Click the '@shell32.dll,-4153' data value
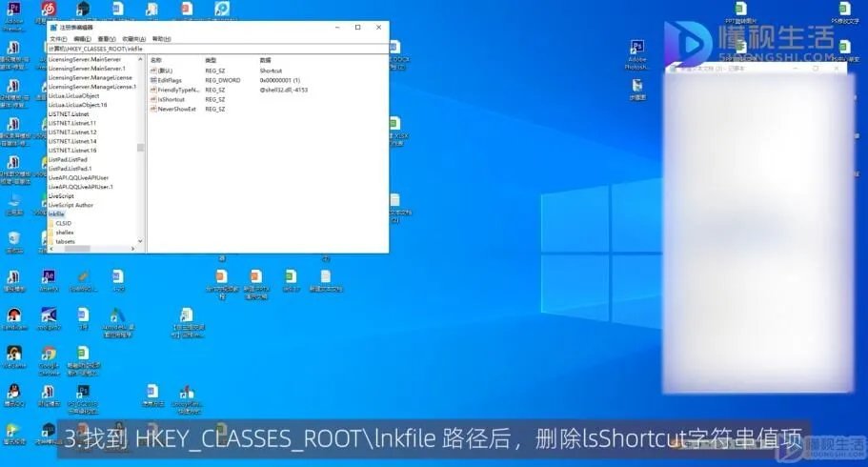The height and width of the screenshot is (467, 868). (283, 90)
